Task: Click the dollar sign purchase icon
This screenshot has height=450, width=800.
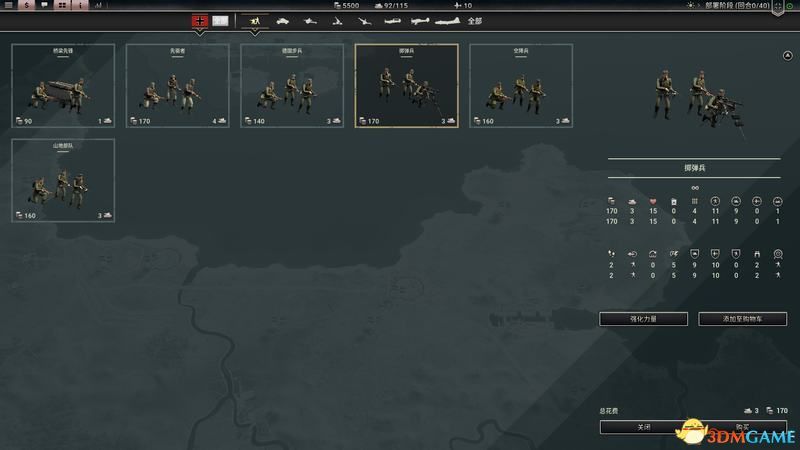Action: pos(27,5)
